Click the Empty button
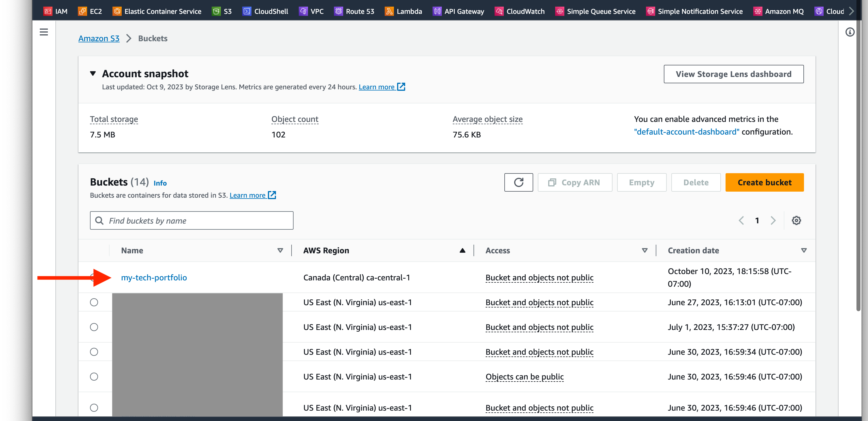868x421 pixels. [642, 182]
